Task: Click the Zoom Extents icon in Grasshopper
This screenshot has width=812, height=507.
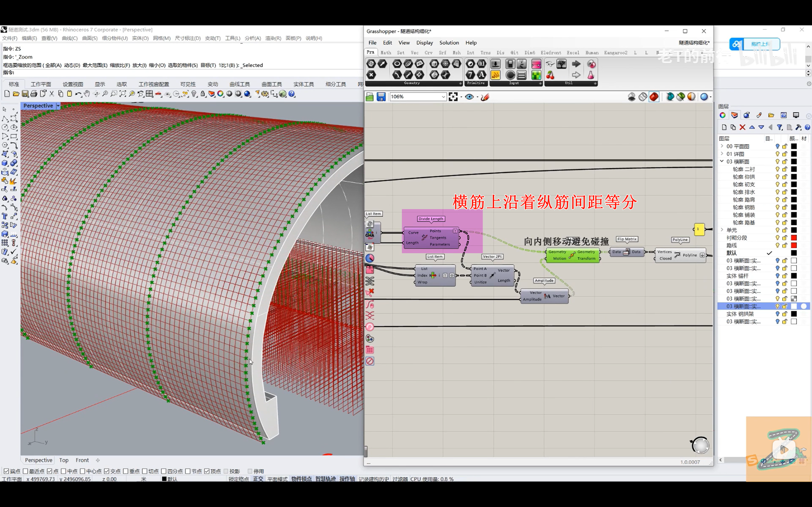Action: click(453, 97)
